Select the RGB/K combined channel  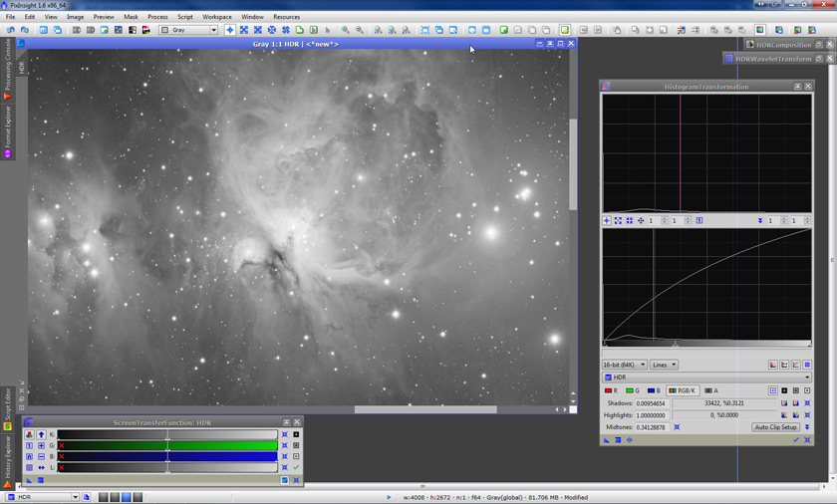point(683,390)
